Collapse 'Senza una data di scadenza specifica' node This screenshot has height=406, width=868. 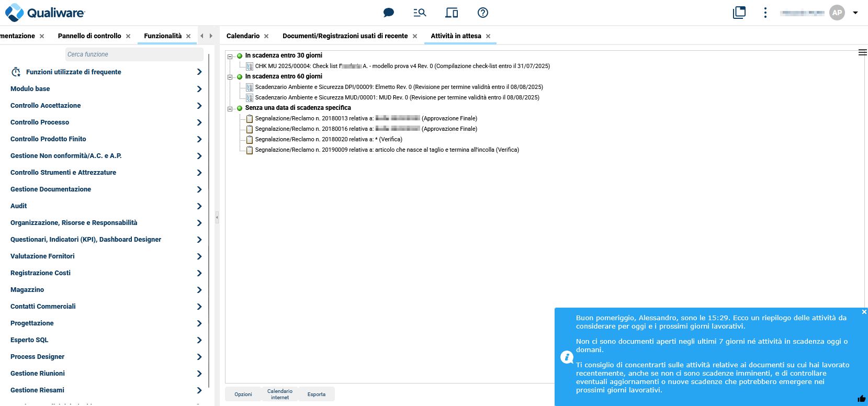[230, 108]
